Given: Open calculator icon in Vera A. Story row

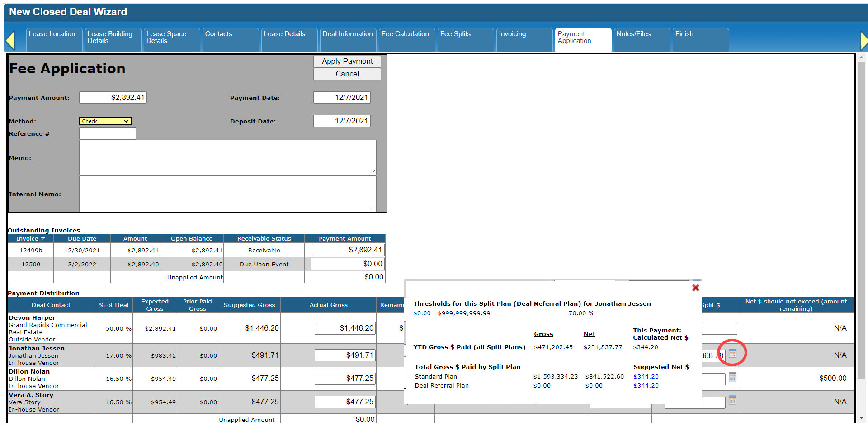Looking at the screenshot, I should (732, 400).
